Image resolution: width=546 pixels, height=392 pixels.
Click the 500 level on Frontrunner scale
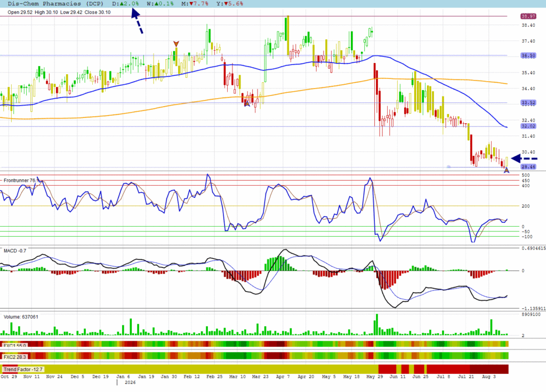(x=526, y=175)
